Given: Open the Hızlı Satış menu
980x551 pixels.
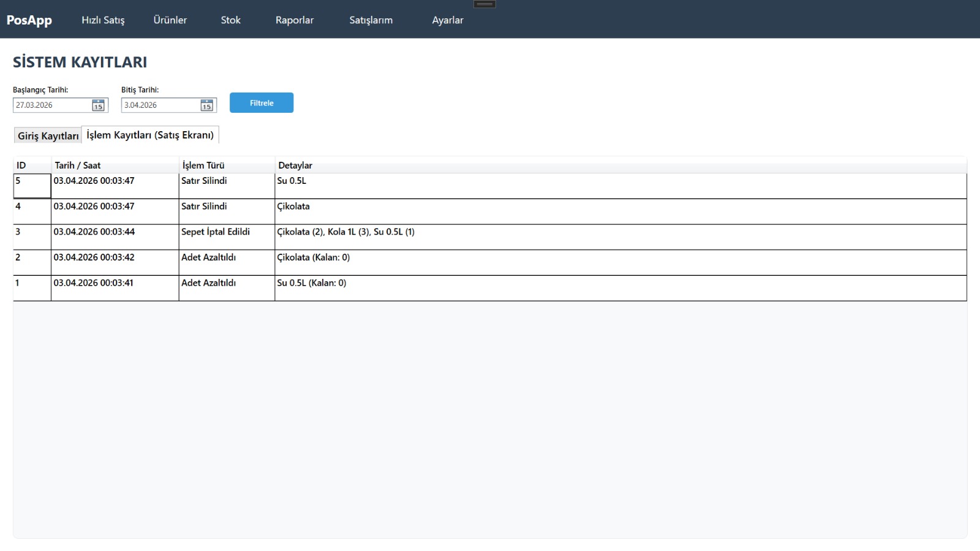Looking at the screenshot, I should pyautogui.click(x=103, y=20).
